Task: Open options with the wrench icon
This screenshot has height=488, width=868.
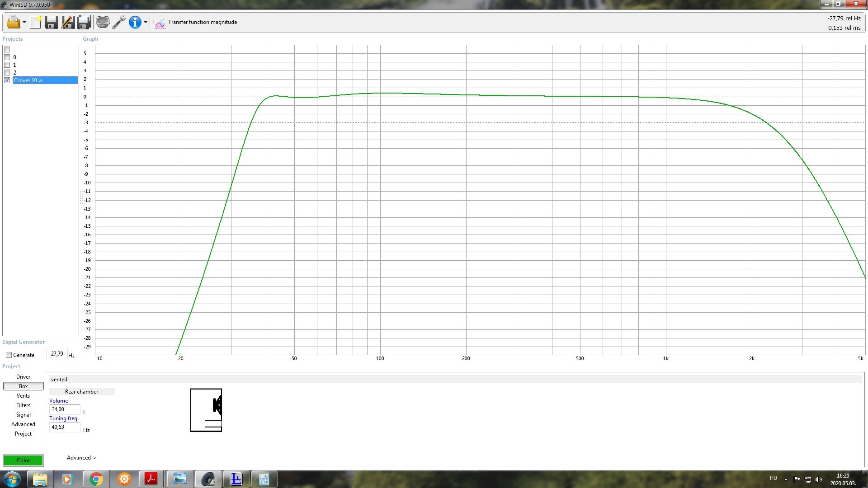Action: pos(119,22)
